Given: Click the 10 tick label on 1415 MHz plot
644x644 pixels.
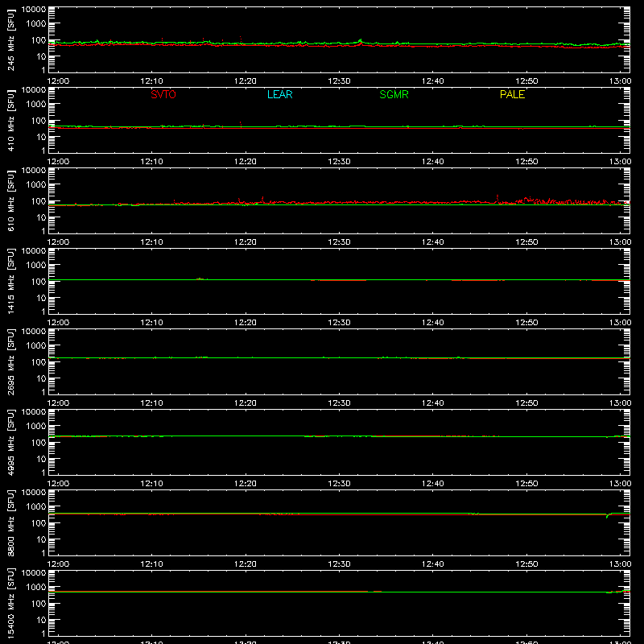Looking at the screenshot, I should (41, 298).
